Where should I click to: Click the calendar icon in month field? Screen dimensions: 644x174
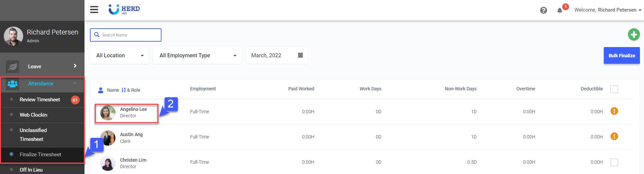(x=300, y=55)
